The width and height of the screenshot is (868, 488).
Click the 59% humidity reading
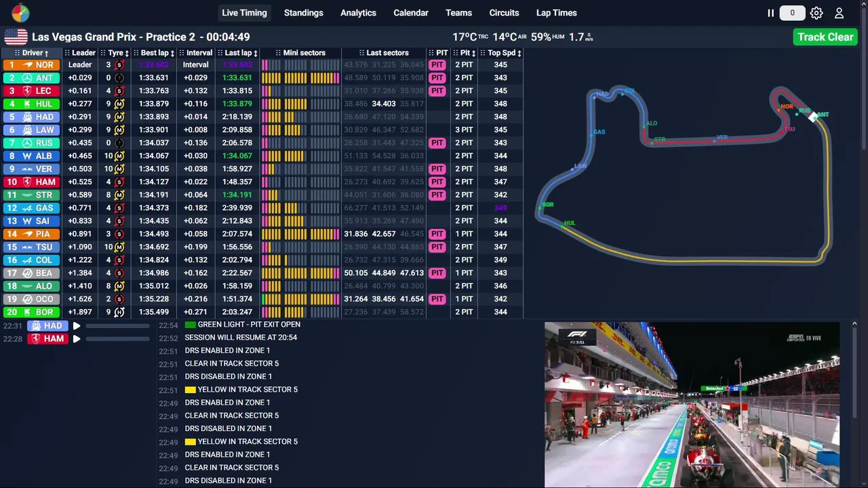tap(547, 37)
